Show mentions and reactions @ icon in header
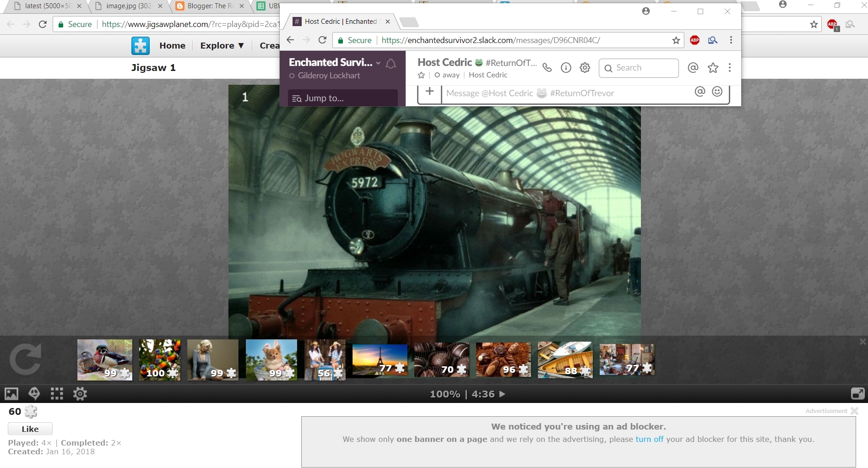 click(x=693, y=68)
